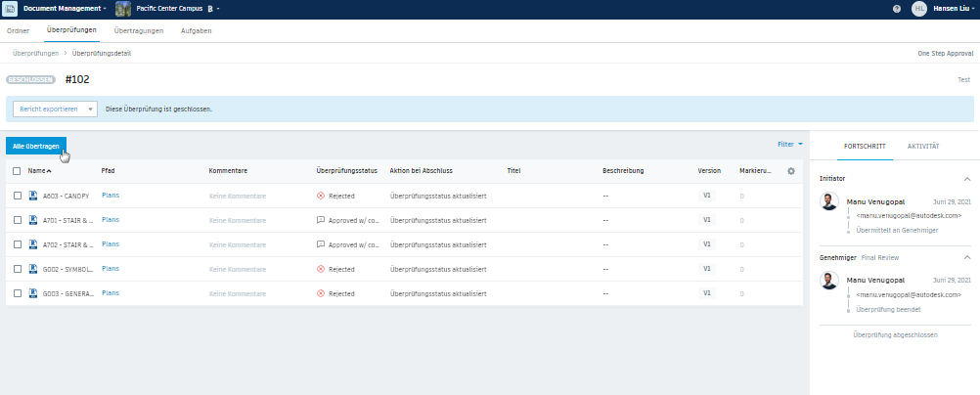
Task: Click the Alle übertragen button
Action: click(x=35, y=146)
